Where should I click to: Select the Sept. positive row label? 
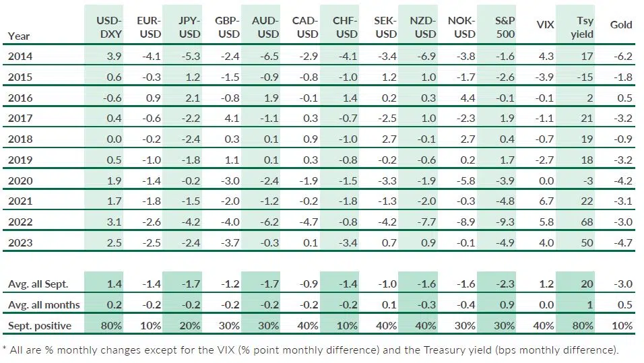(40, 326)
